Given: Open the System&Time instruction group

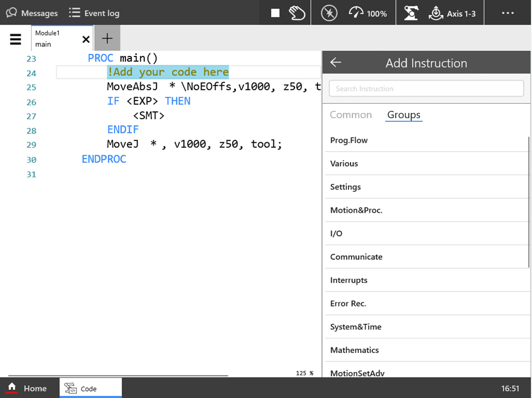Looking at the screenshot, I should [426, 327].
